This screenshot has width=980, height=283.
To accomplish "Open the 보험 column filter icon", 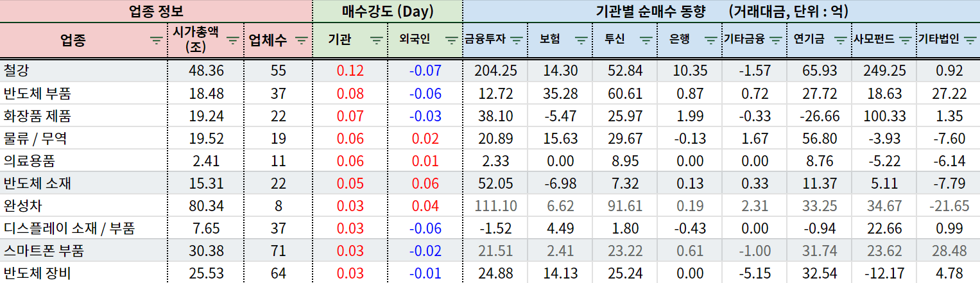I will (581, 40).
